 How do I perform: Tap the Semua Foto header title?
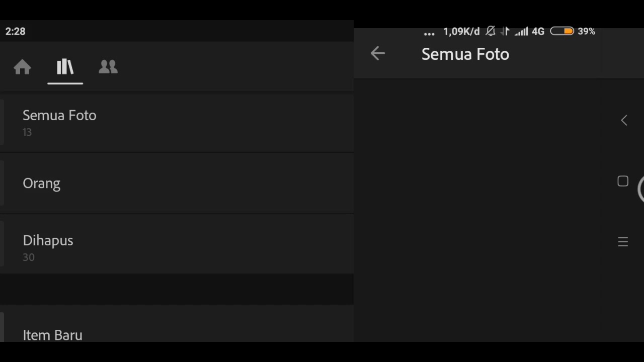click(465, 54)
